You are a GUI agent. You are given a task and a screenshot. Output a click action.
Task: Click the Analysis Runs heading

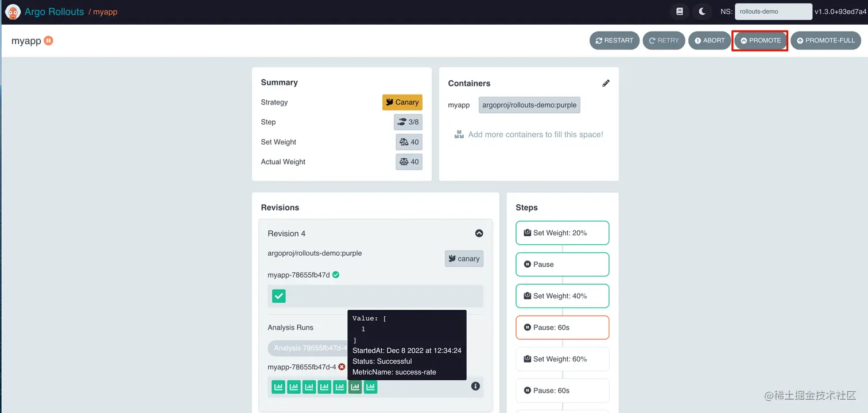[290, 328]
